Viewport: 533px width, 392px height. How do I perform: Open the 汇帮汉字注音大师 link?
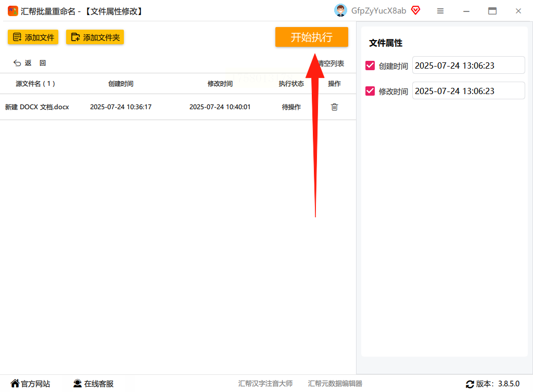265,384
